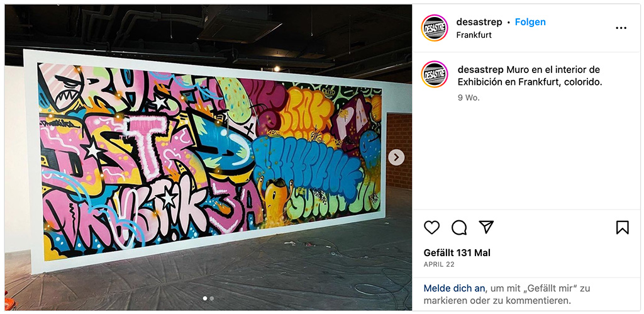Go to the next photo using the arrow
This screenshot has height=314, width=644.
pos(396,157)
